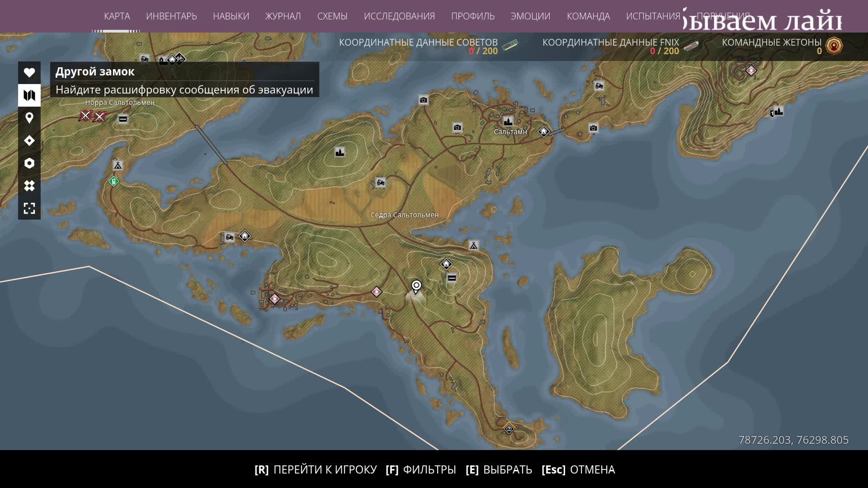Click bunker icon near Норра Сальтольмен

pos(123,119)
